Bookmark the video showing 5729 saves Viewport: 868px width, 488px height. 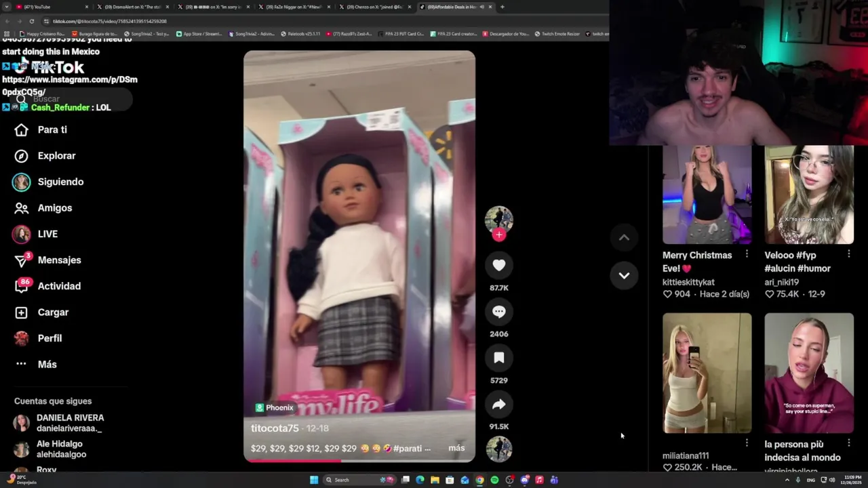coord(499,358)
